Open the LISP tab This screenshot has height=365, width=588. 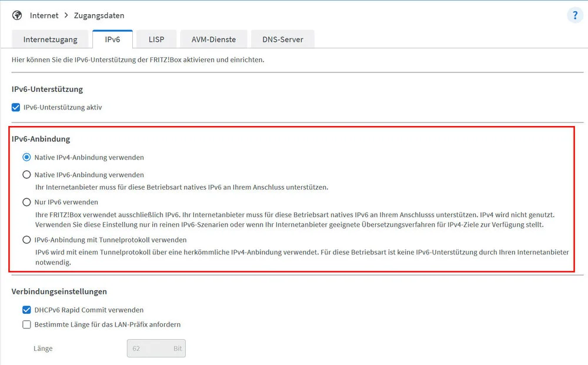[156, 39]
